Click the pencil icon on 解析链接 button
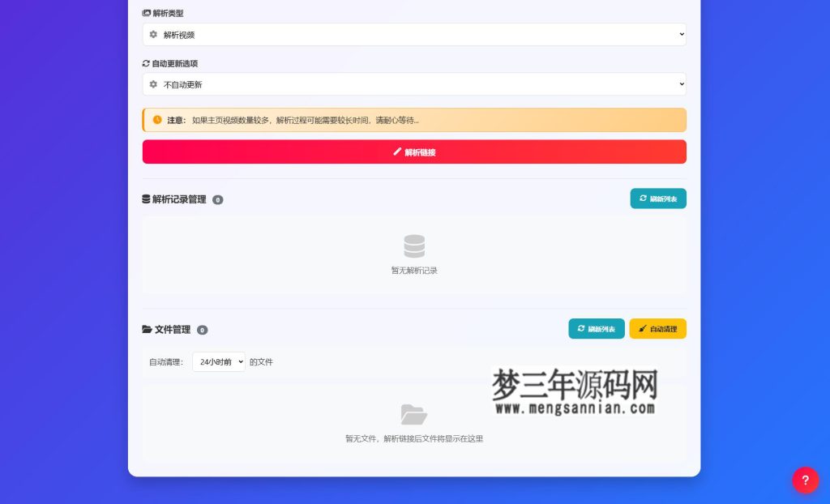Screen dimensions: 830x504 [x=396, y=152]
